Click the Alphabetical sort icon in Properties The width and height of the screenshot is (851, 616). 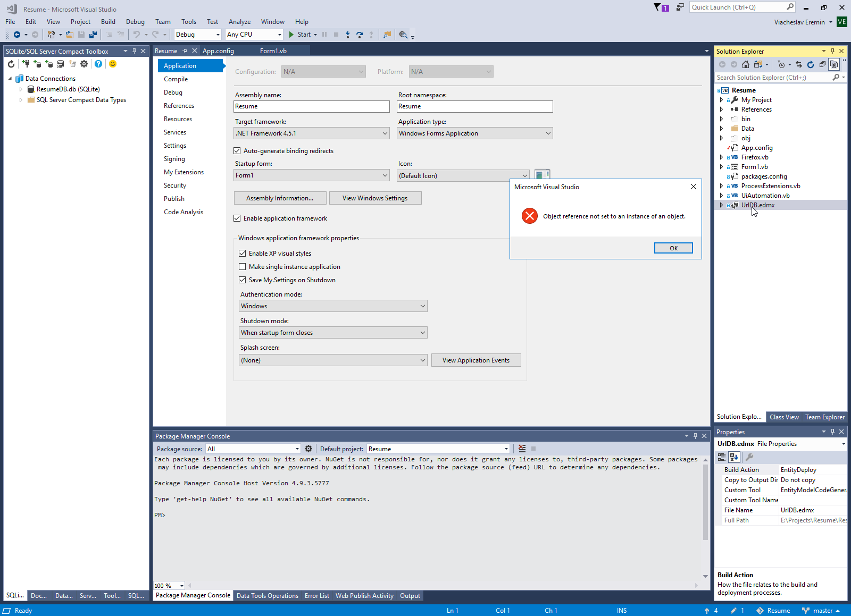734,457
